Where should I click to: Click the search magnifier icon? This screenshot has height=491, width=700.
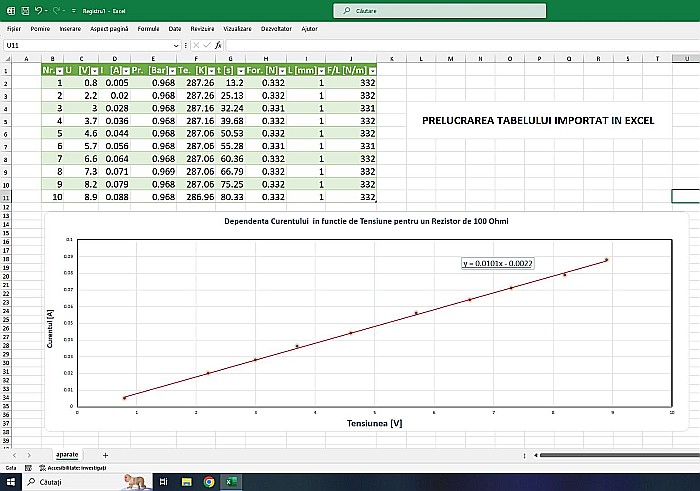[x=346, y=10]
